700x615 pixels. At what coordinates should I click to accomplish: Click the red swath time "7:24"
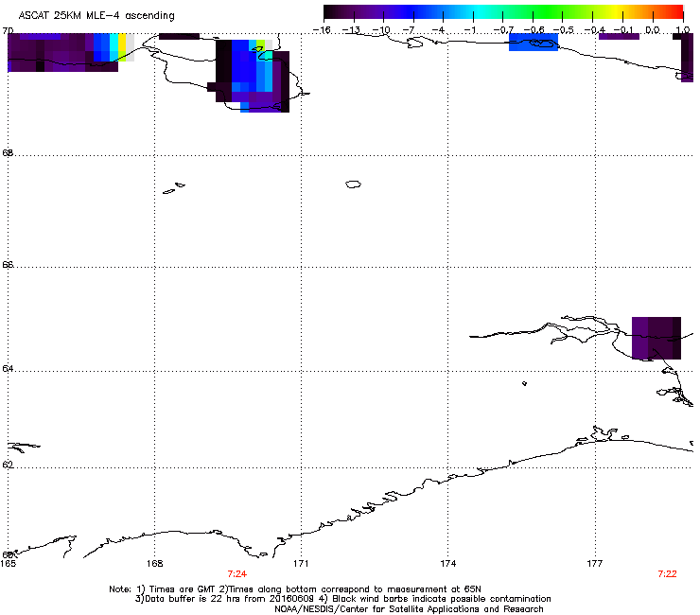[237, 574]
